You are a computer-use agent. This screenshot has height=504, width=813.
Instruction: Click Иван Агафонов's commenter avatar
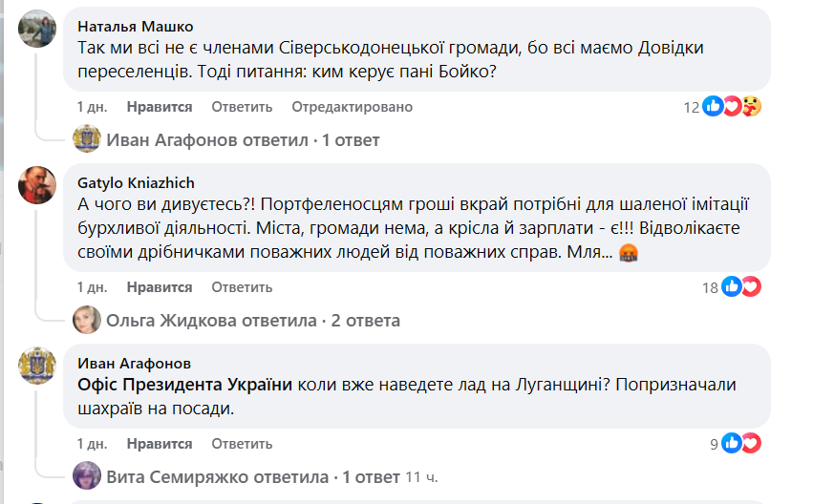pos(37,367)
